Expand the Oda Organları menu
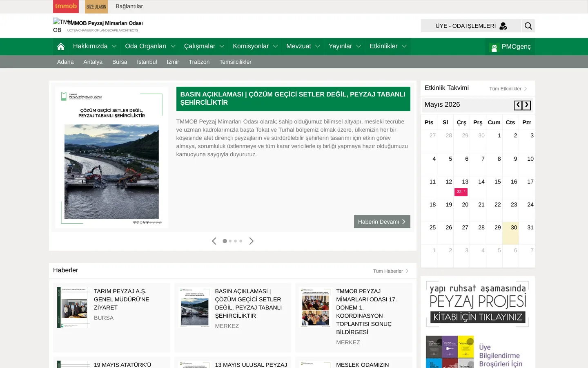 tap(150, 47)
